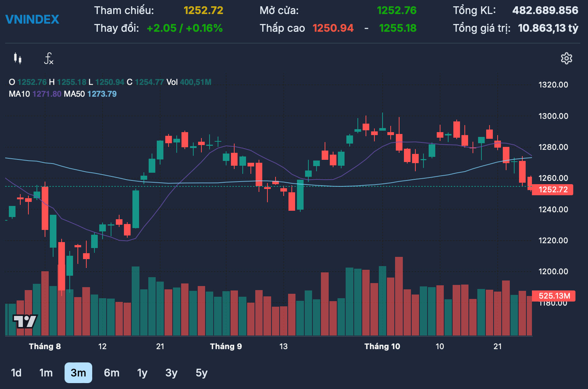Click the TradingView logo on chart
588x389 pixels.
(x=25, y=321)
